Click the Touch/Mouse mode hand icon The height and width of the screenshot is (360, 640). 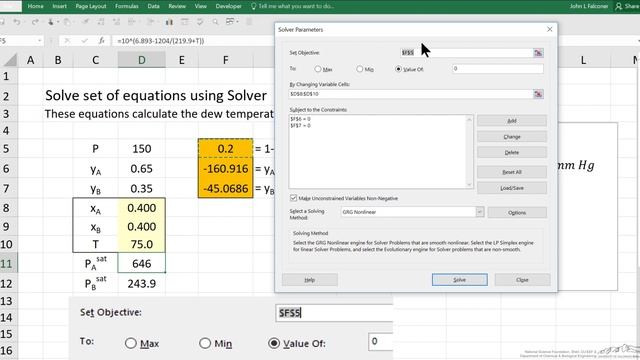tap(51, 22)
